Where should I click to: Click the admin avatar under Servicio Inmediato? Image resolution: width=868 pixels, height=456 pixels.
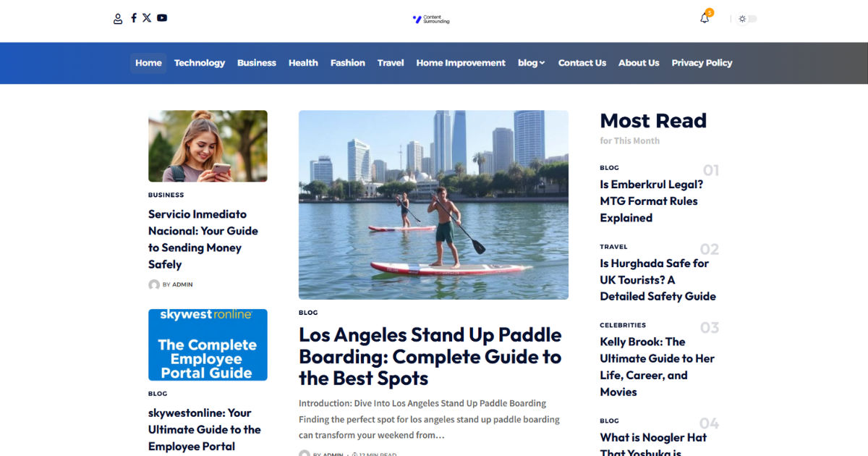(x=154, y=285)
